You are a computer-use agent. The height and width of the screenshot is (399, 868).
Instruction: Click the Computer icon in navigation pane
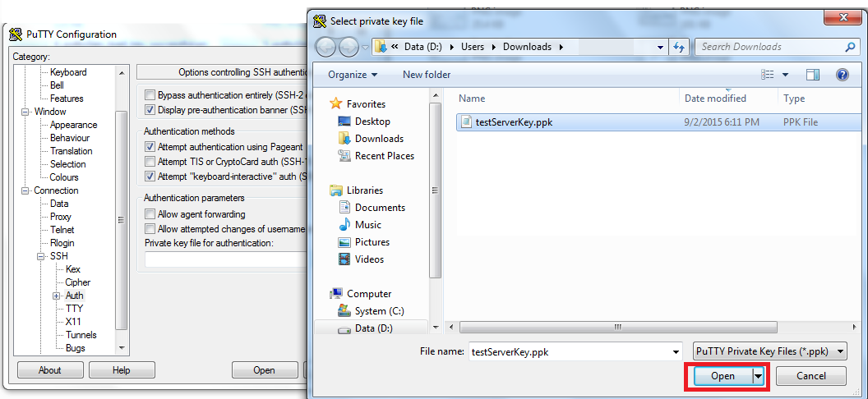[x=335, y=293]
